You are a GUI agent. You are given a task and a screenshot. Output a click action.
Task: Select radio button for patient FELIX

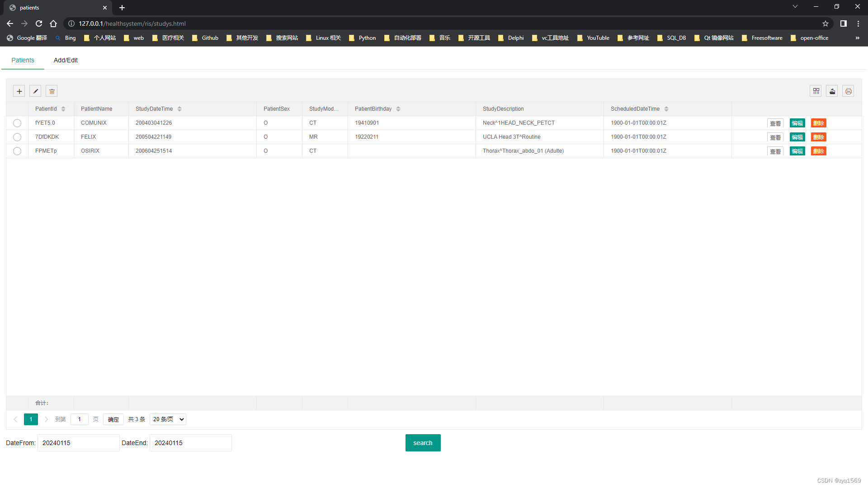pos(17,137)
